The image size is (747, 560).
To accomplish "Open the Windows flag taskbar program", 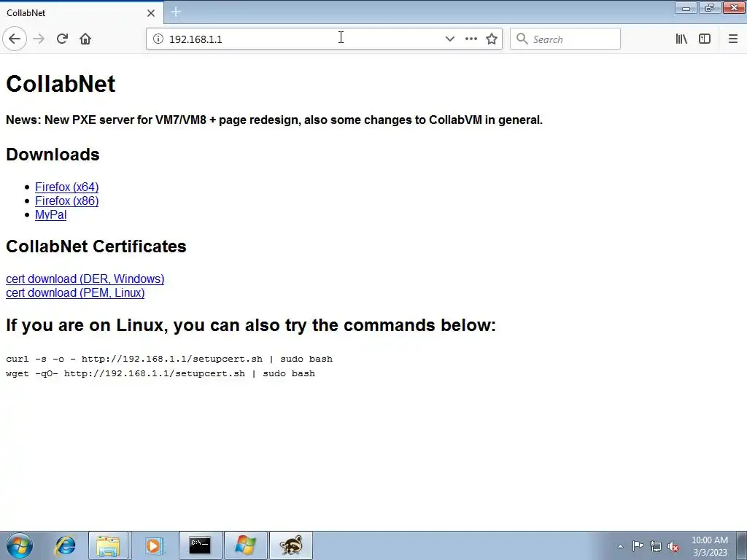I will 245,545.
